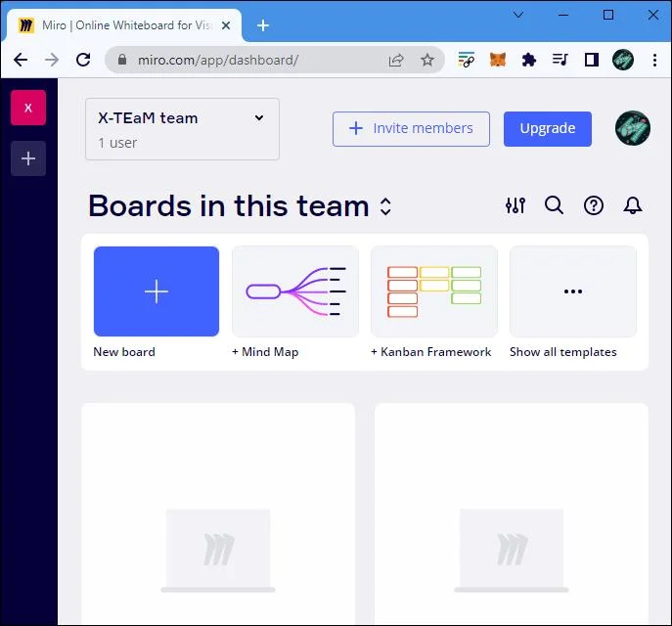Image resolution: width=672 pixels, height=626 pixels.
Task: Open board filter settings icon
Action: tap(515, 205)
